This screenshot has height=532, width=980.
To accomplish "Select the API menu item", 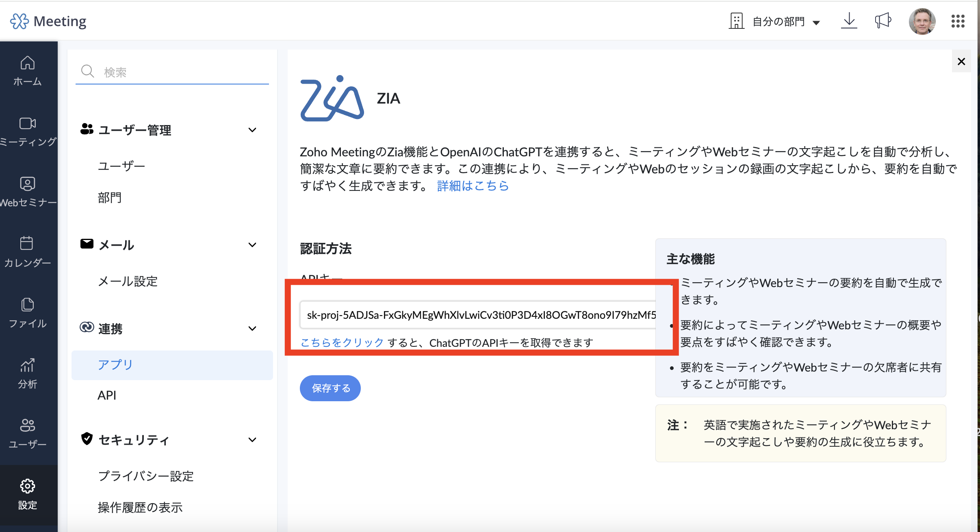I will (107, 395).
